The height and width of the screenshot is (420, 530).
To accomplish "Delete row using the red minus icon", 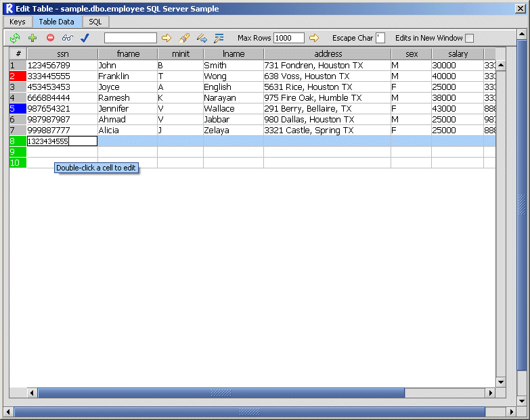I will coord(50,38).
